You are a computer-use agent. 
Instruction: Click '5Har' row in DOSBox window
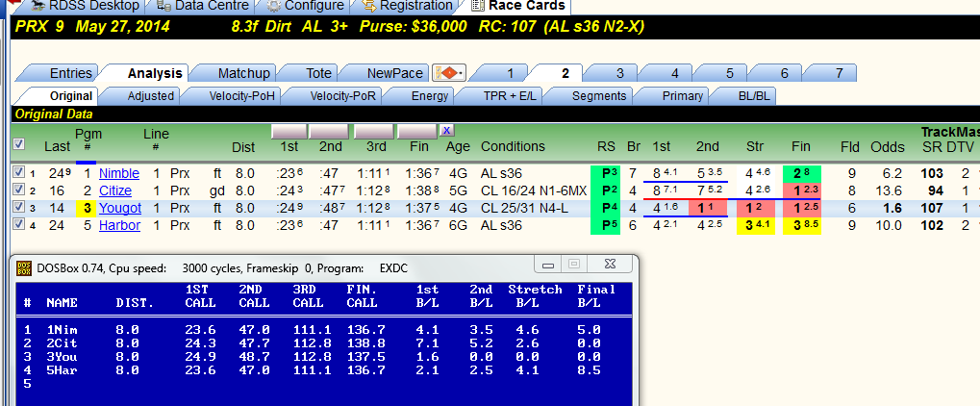click(313, 370)
